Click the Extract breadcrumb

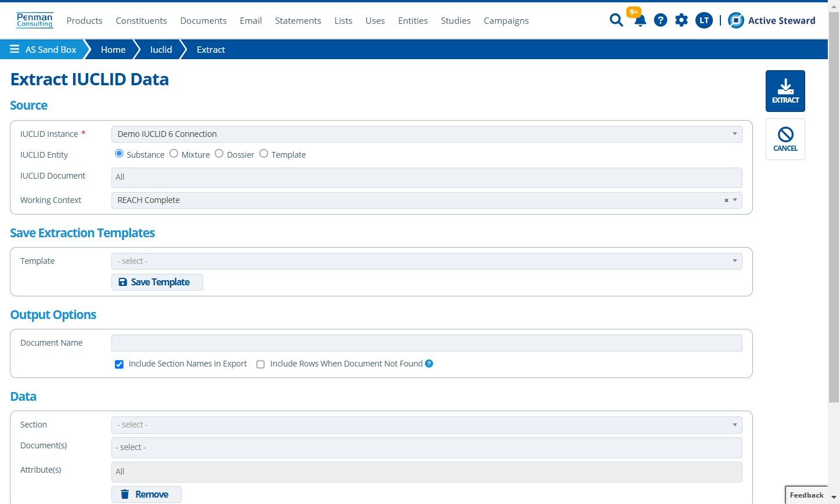pos(211,49)
